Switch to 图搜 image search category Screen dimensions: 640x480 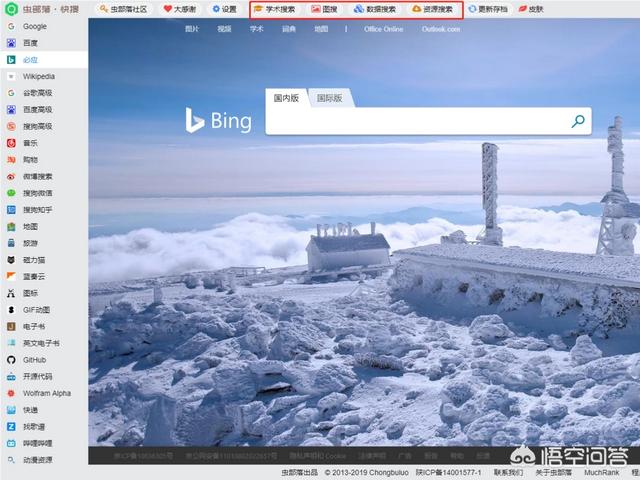tap(324, 9)
